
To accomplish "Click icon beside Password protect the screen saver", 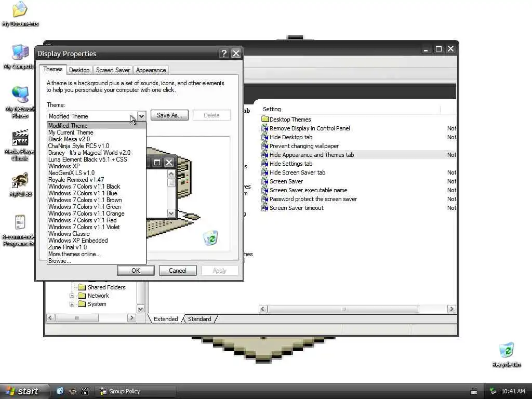I will (264, 199).
